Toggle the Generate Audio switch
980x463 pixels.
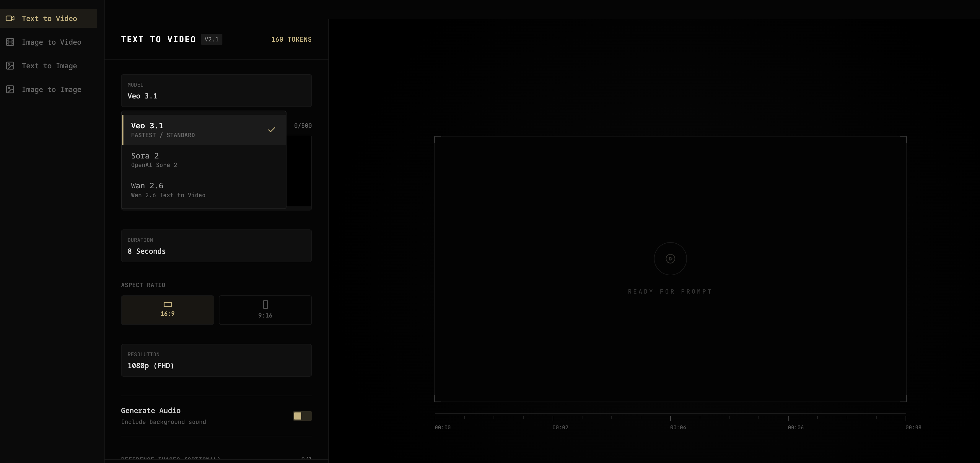click(x=302, y=416)
